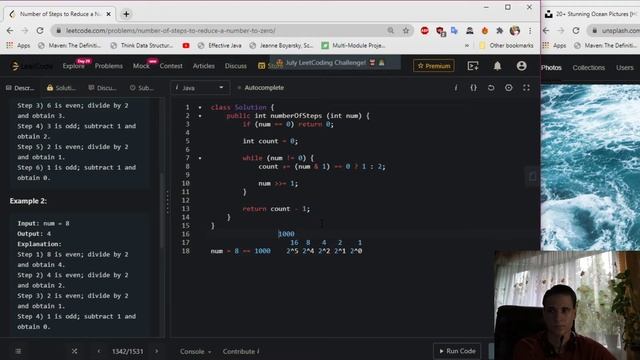Go to next problem arrow

(156, 351)
